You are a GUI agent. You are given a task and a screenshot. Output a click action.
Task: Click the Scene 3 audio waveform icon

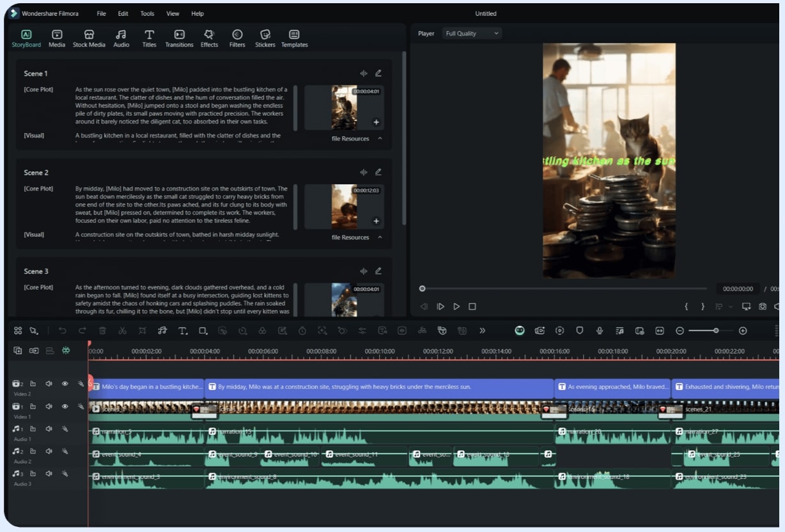[x=364, y=271]
